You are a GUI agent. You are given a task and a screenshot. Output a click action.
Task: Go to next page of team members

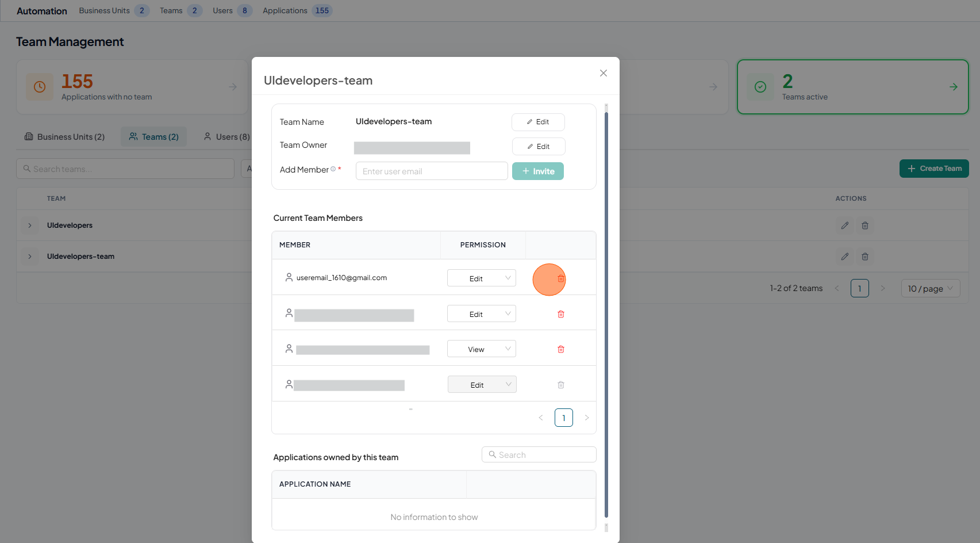tap(587, 418)
